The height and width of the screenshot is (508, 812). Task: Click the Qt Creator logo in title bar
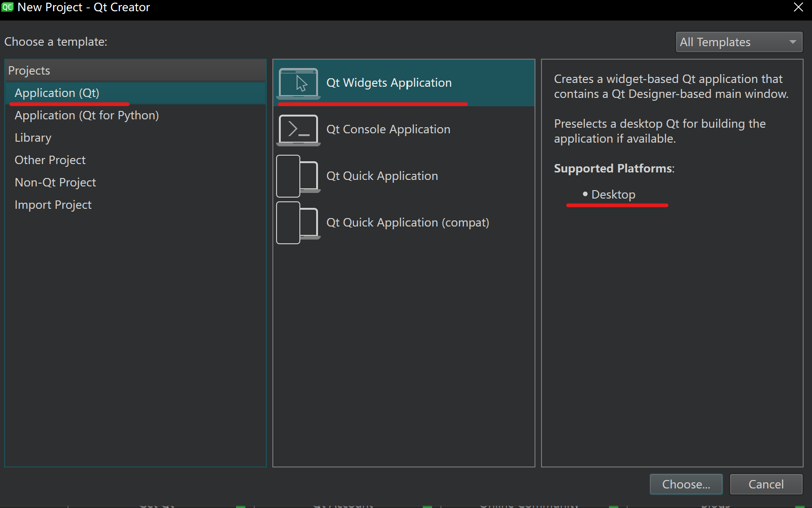pos(7,7)
